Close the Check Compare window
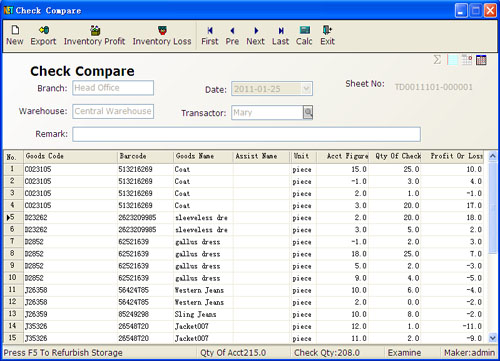Image resolution: width=500 pixels, height=361 pixels. point(490,11)
